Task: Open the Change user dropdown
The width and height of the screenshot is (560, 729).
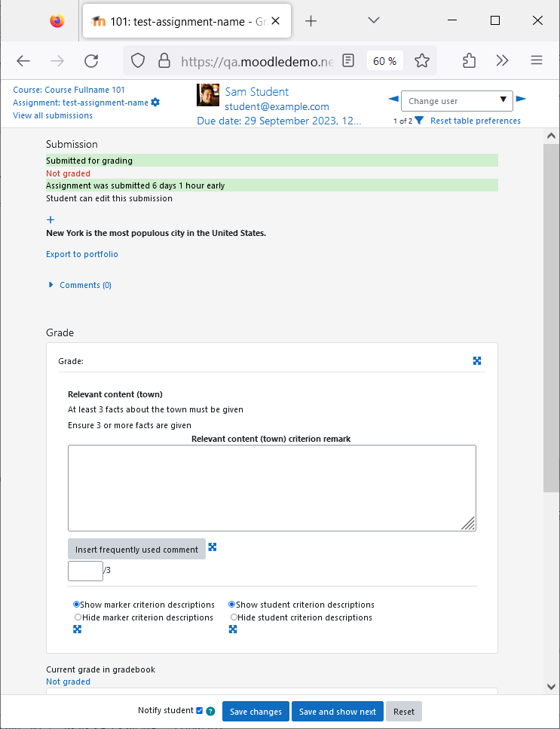Action: click(x=457, y=101)
